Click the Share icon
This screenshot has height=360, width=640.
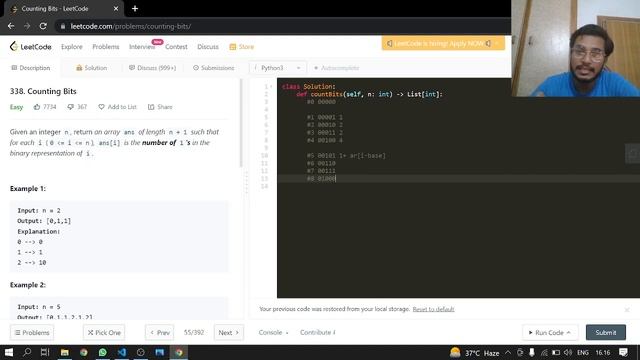(x=151, y=107)
